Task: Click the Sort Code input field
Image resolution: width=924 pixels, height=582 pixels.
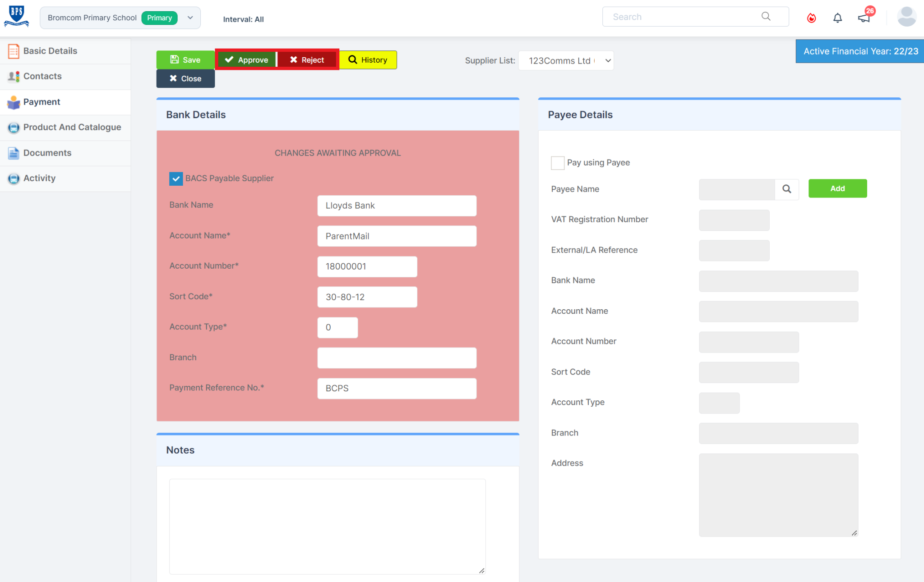Action: [x=367, y=297]
